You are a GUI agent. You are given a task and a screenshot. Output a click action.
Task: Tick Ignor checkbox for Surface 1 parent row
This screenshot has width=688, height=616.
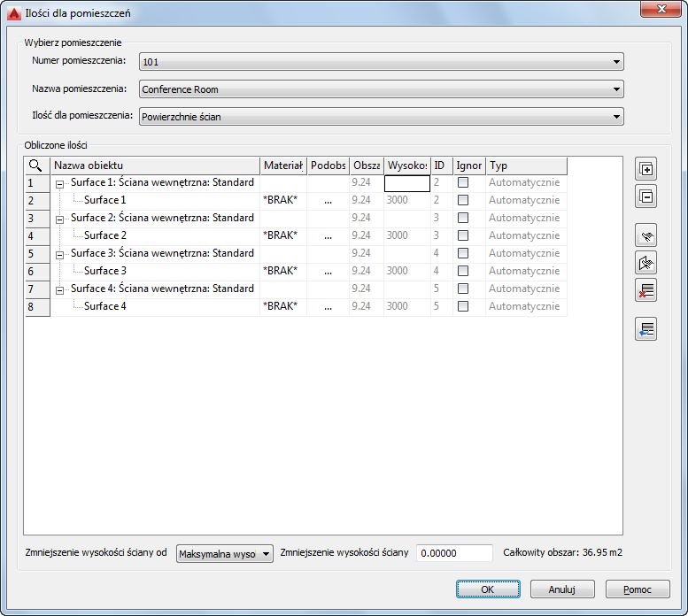coord(462,182)
